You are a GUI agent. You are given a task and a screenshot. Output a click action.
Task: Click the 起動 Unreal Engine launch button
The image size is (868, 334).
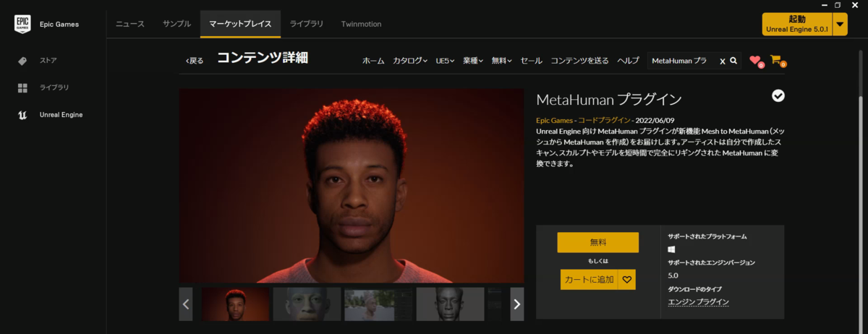[x=797, y=24]
